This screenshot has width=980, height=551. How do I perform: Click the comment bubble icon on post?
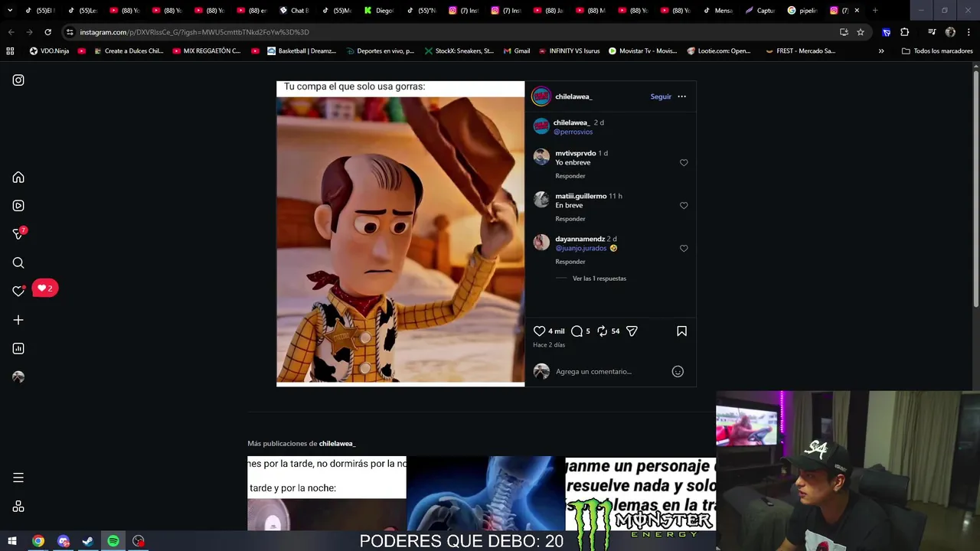pyautogui.click(x=577, y=331)
